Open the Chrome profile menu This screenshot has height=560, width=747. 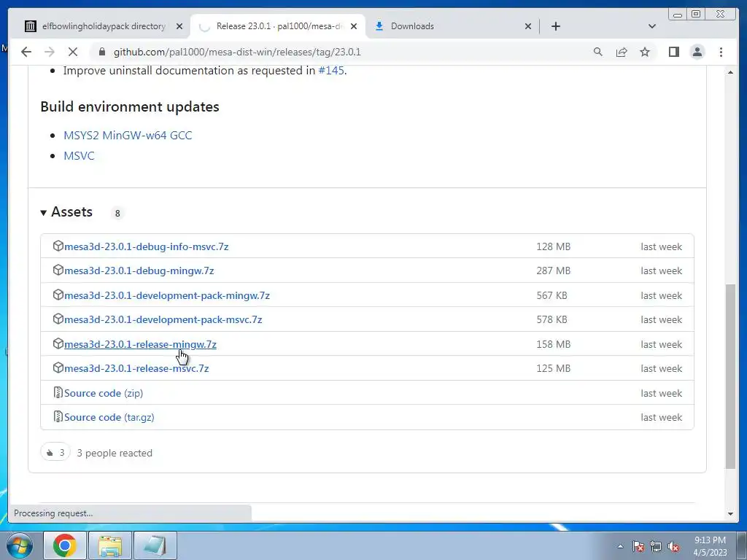(697, 52)
